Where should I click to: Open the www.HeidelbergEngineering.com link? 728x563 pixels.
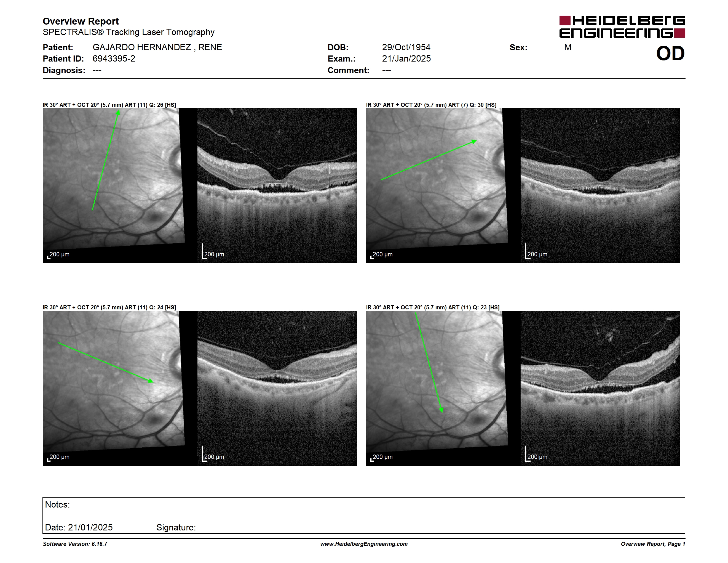tap(364, 544)
